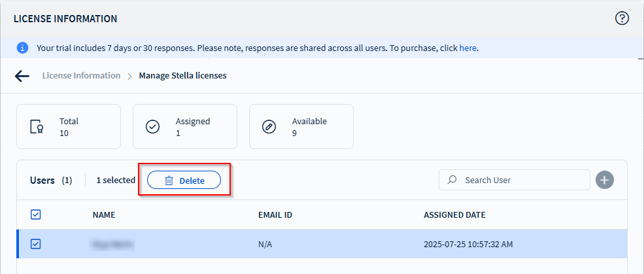Click the magnifier icon in the search box

click(452, 180)
